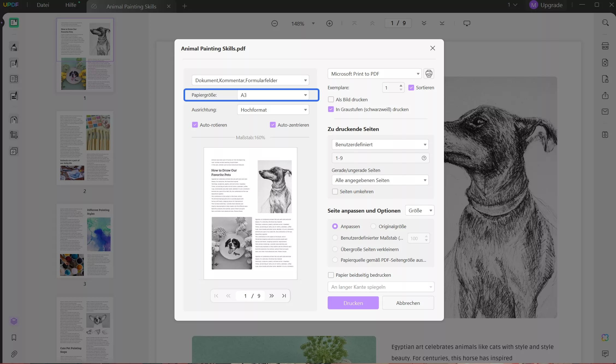This screenshot has height=364, width=616.
Task: Open Alle angegebenen Seiten dropdown
Action: pos(380,180)
